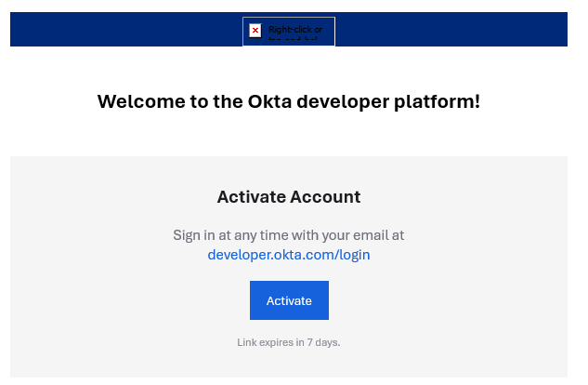
Task: Click the red X broken-image icon
Action: 255,31
